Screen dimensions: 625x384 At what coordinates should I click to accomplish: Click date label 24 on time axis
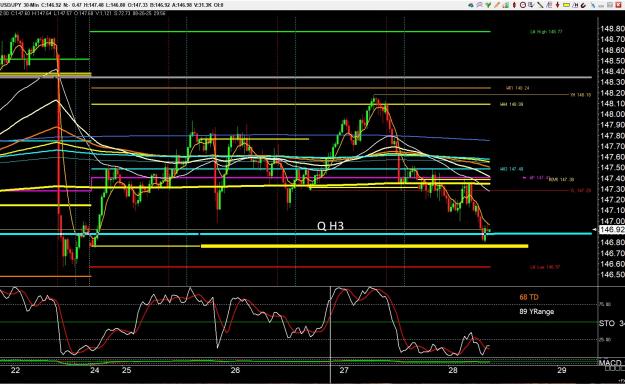coord(94,370)
